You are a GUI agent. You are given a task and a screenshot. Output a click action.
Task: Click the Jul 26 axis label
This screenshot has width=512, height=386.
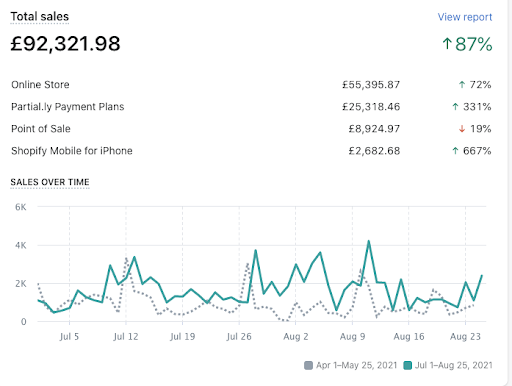point(239,337)
